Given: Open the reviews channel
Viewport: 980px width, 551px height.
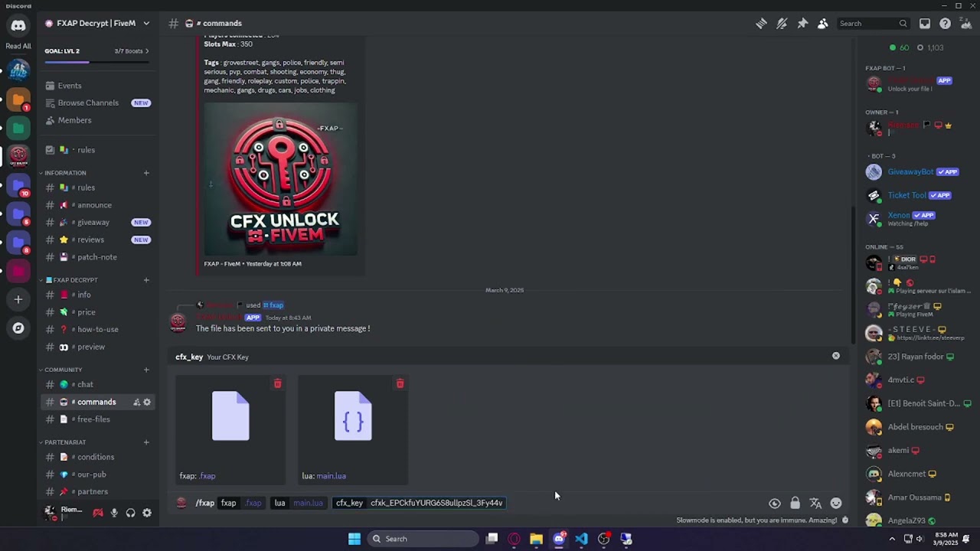Looking at the screenshot, I should tap(97, 240).
